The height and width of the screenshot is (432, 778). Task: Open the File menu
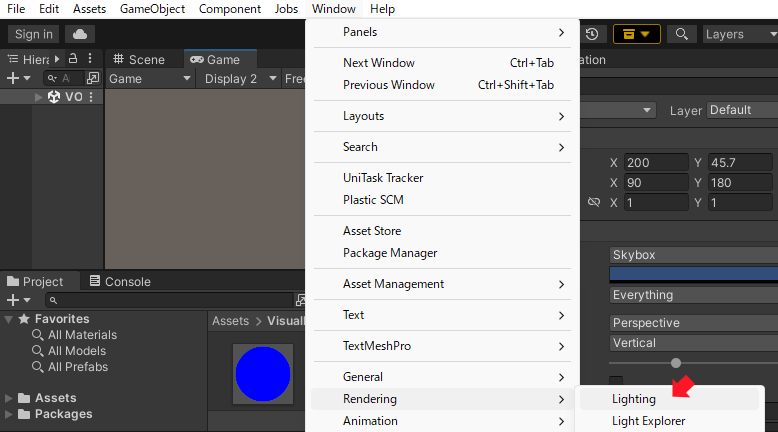pos(16,9)
